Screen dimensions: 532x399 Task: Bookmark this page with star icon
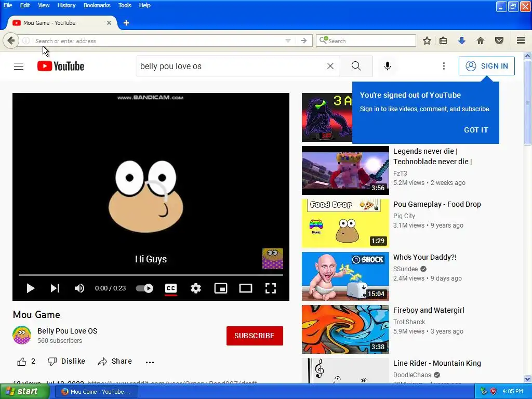pyautogui.click(x=427, y=41)
